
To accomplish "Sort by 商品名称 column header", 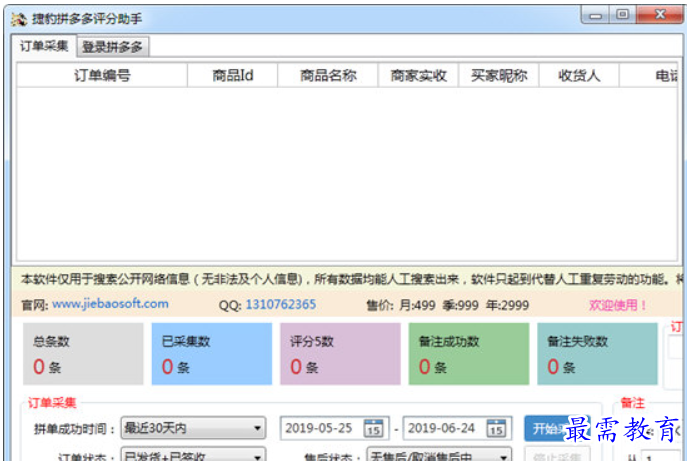I will tap(328, 75).
